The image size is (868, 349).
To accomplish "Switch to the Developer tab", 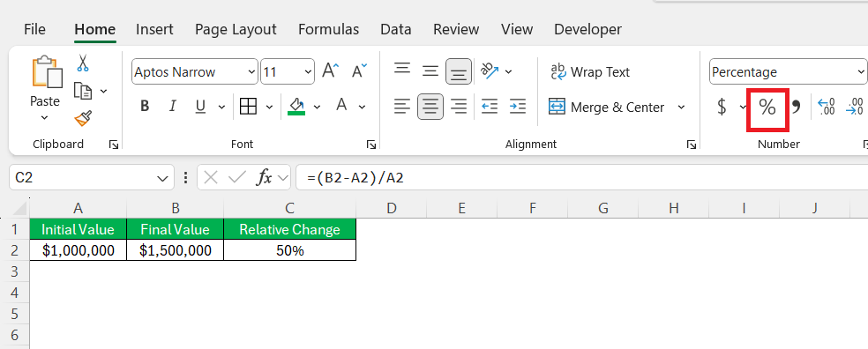I will tap(587, 29).
